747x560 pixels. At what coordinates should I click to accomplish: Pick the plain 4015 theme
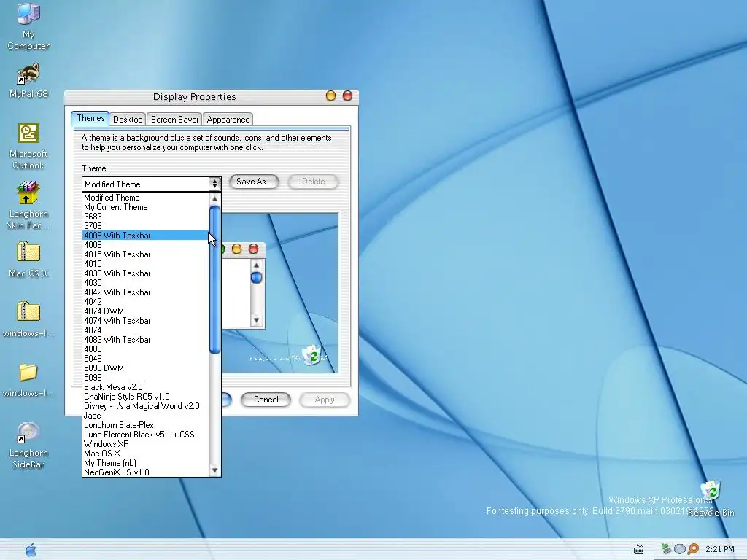[146, 264]
